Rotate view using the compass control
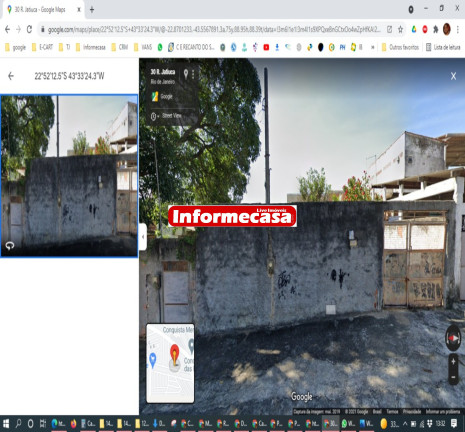This screenshot has width=465, height=432. [x=453, y=338]
